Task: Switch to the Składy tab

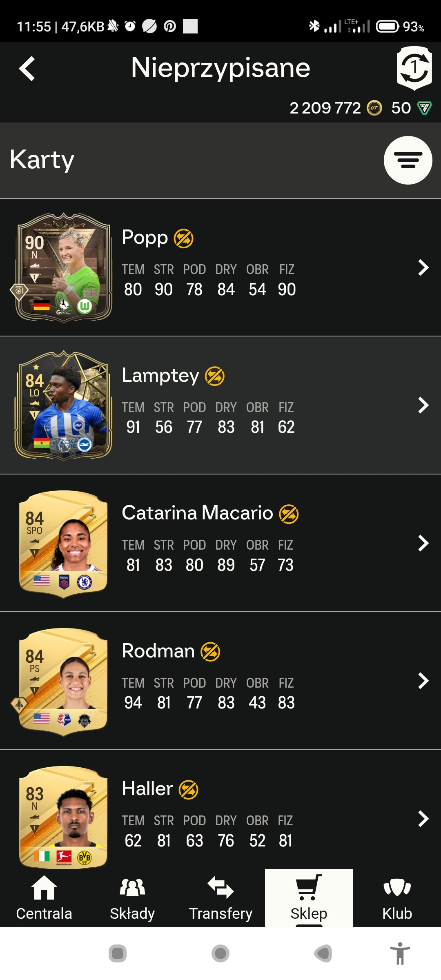Action: click(132, 898)
